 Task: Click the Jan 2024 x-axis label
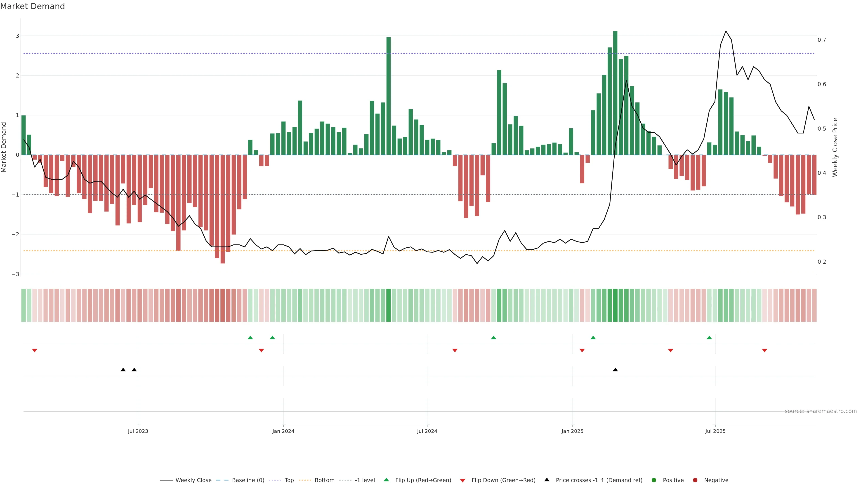(x=283, y=431)
